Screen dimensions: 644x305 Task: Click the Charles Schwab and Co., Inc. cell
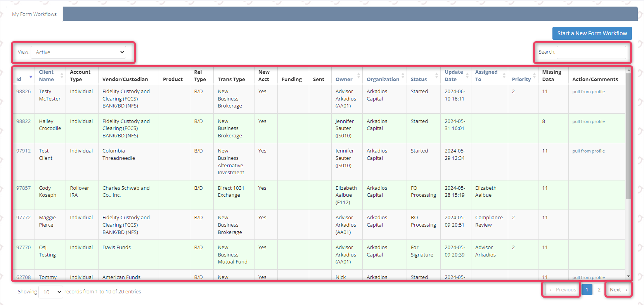tap(128, 195)
